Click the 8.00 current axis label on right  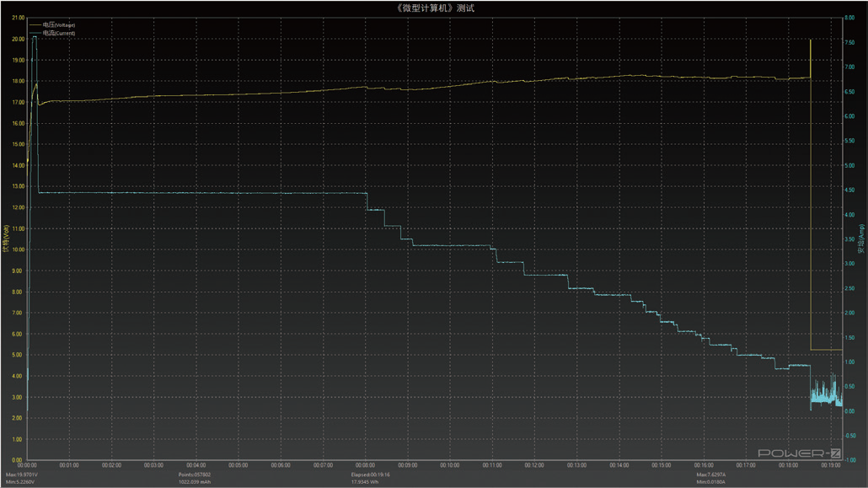tap(849, 18)
